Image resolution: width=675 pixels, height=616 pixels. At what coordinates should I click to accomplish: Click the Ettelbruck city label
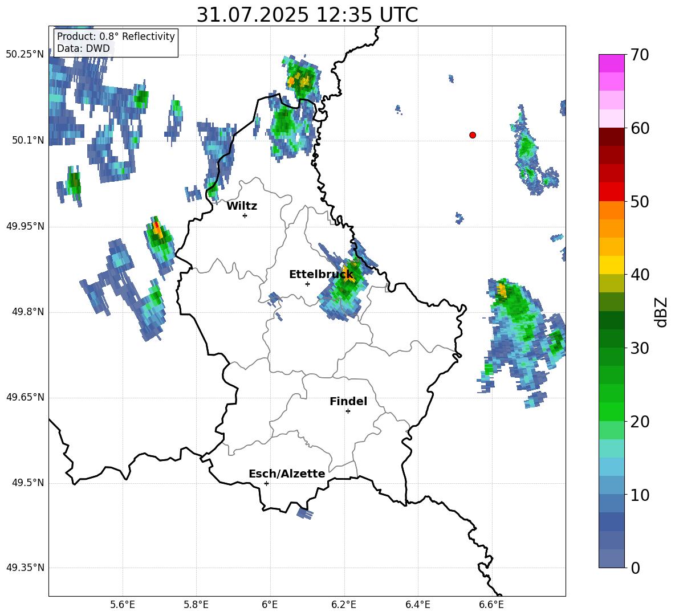coord(321,275)
